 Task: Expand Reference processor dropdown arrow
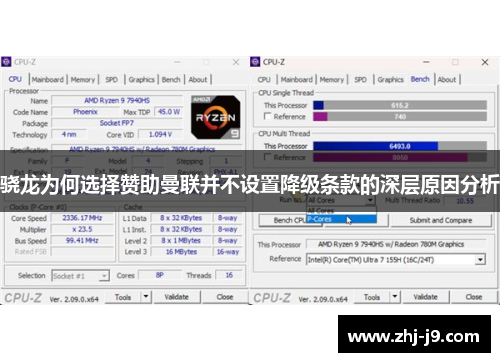pyautogui.click(x=480, y=260)
